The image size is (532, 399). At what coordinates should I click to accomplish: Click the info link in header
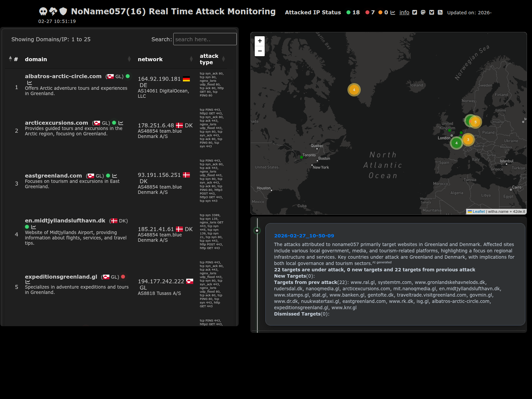tap(404, 12)
